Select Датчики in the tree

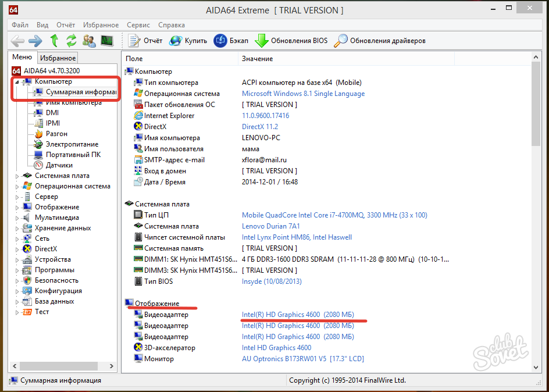click(59, 165)
